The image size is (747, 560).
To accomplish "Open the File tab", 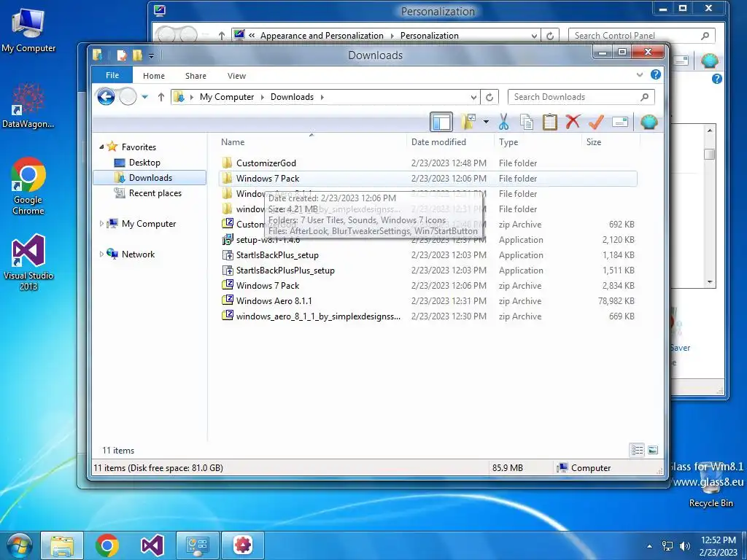I will 112,75.
